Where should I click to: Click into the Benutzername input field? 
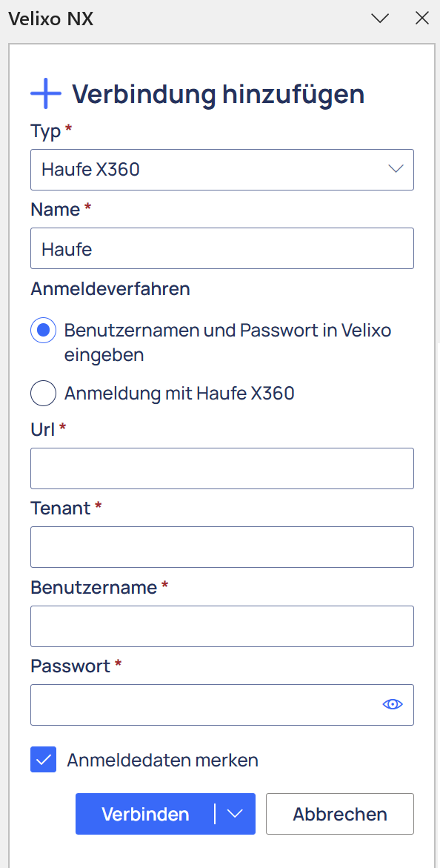click(222, 626)
